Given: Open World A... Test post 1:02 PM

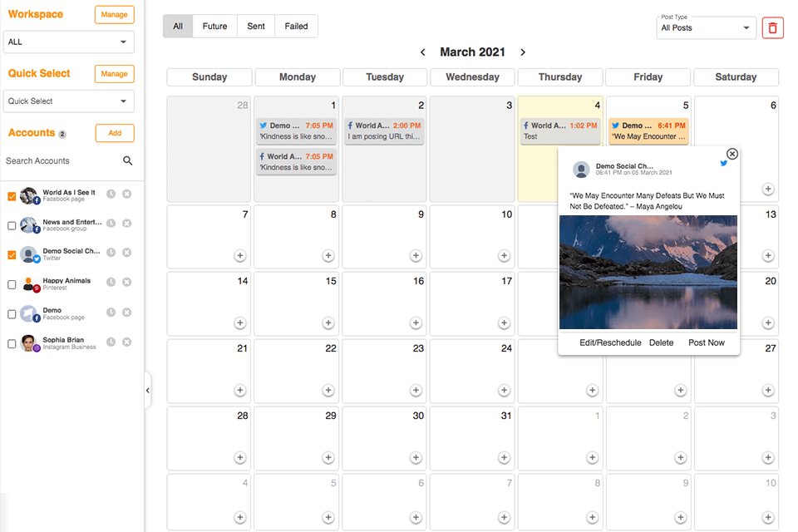Looking at the screenshot, I should pyautogui.click(x=559, y=131).
